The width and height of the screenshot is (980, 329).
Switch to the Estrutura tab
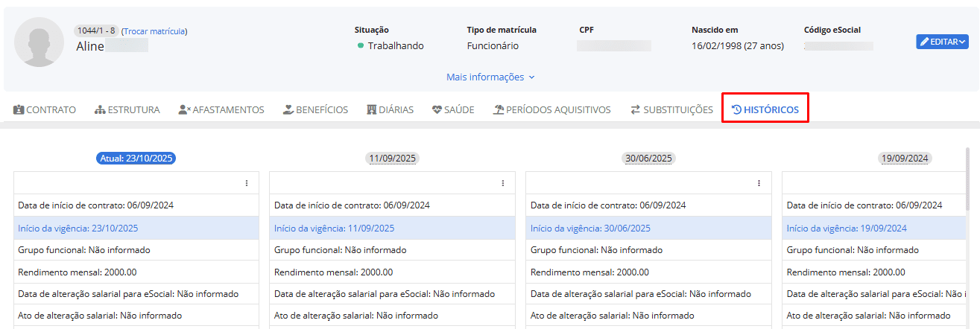click(127, 109)
